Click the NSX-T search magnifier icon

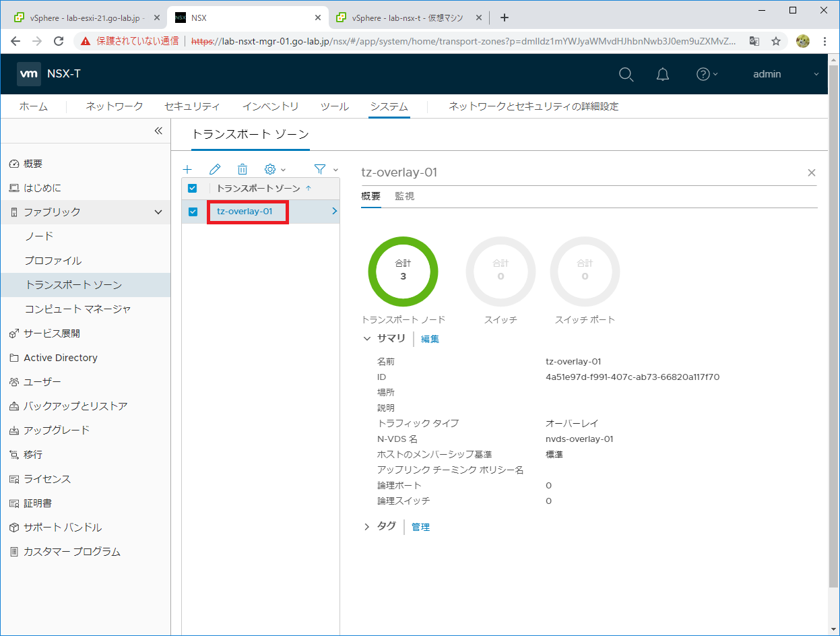coord(626,75)
